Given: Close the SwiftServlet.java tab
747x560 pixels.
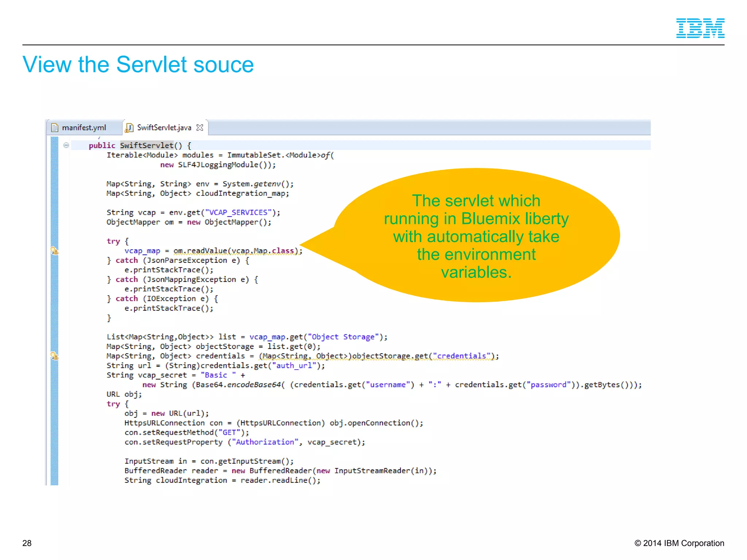Looking at the screenshot, I should click(200, 128).
